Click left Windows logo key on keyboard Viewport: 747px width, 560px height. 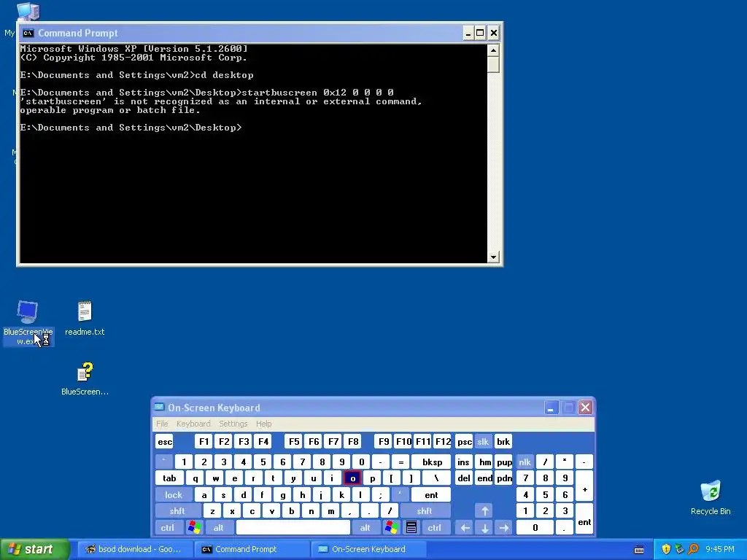coord(194,528)
